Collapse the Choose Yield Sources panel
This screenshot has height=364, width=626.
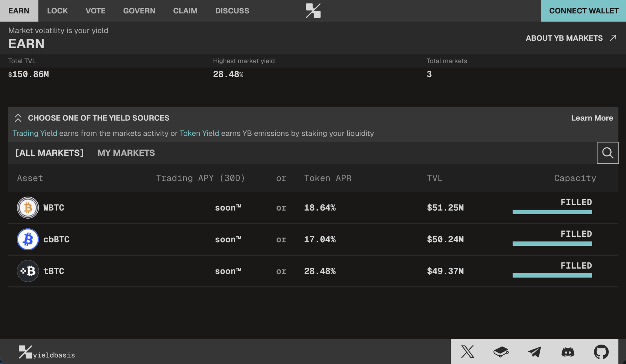18,118
